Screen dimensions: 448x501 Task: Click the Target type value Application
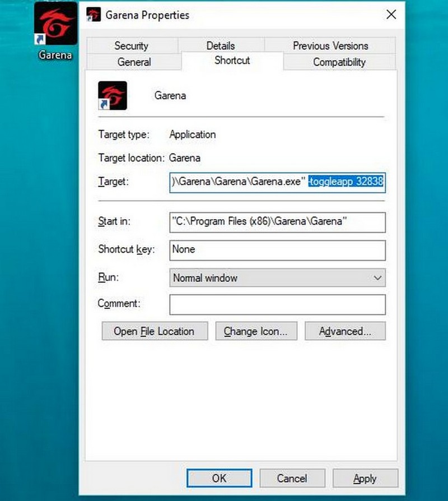tap(193, 134)
